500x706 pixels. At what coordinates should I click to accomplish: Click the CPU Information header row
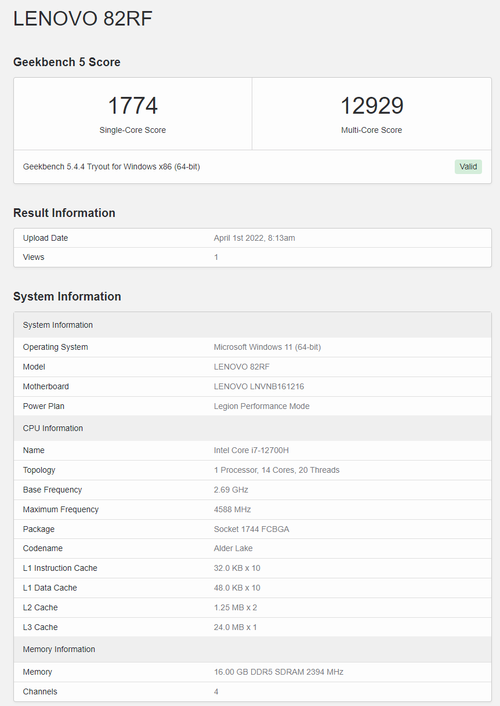tap(252, 428)
